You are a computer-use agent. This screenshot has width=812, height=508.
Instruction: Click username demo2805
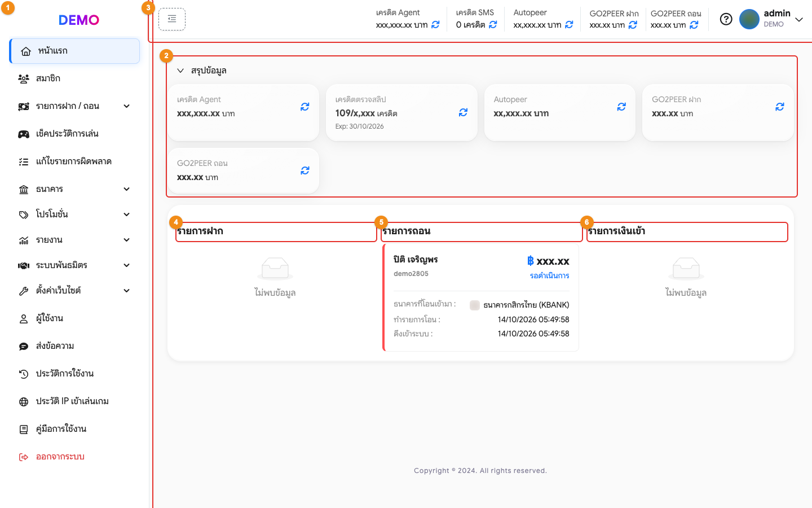click(x=411, y=274)
